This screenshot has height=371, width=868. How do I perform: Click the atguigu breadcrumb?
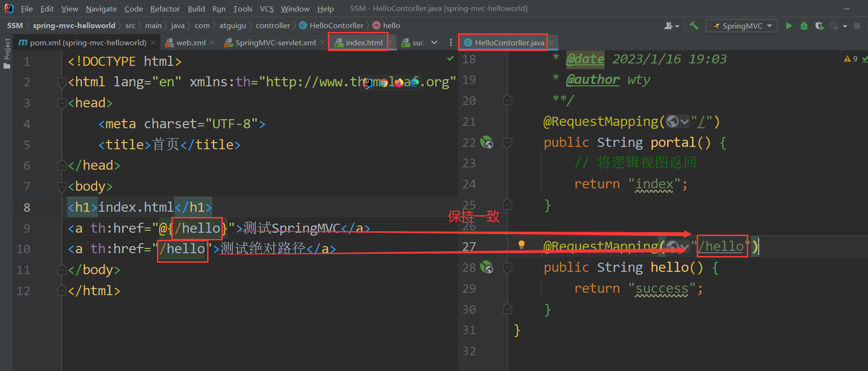pyautogui.click(x=233, y=25)
